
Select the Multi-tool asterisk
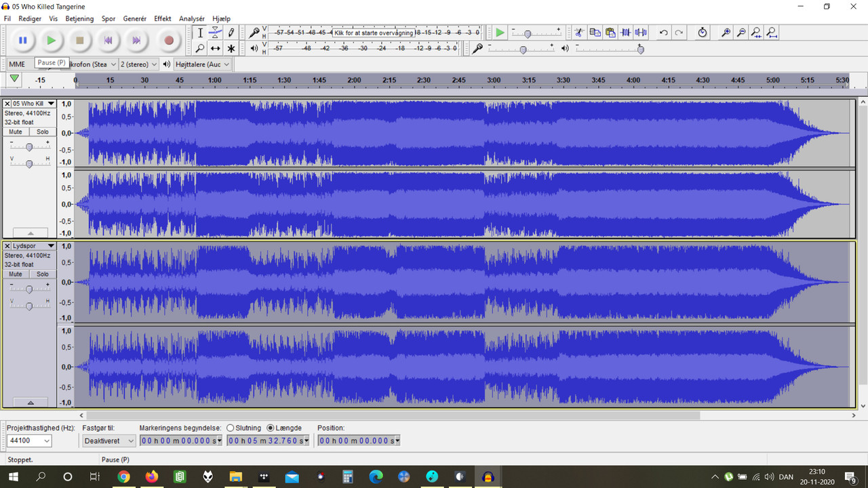(x=231, y=48)
